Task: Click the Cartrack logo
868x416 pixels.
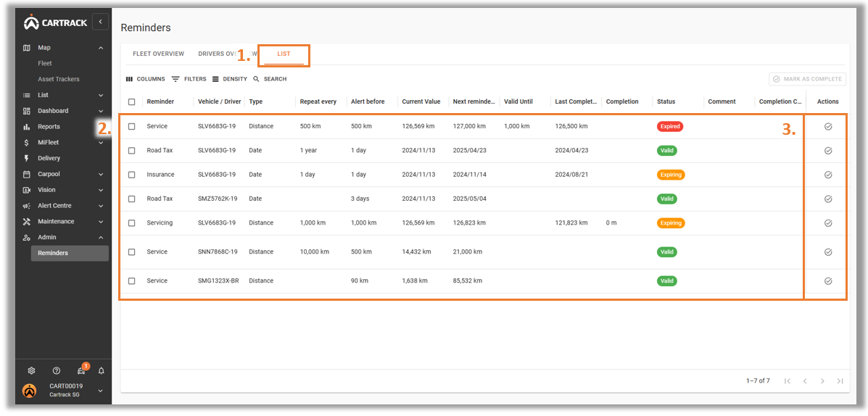Action: 56,22
